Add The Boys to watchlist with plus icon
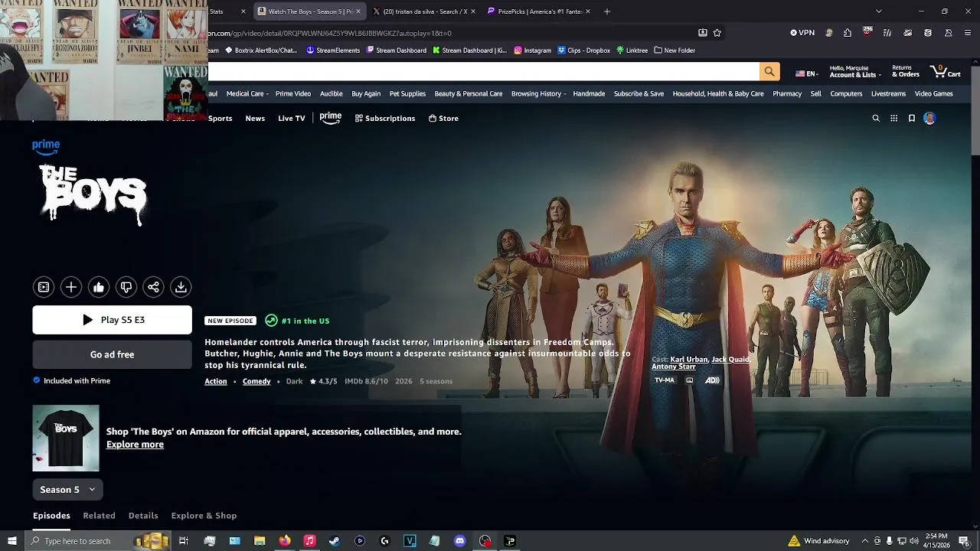This screenshot has width=980, height=551. 71,287
